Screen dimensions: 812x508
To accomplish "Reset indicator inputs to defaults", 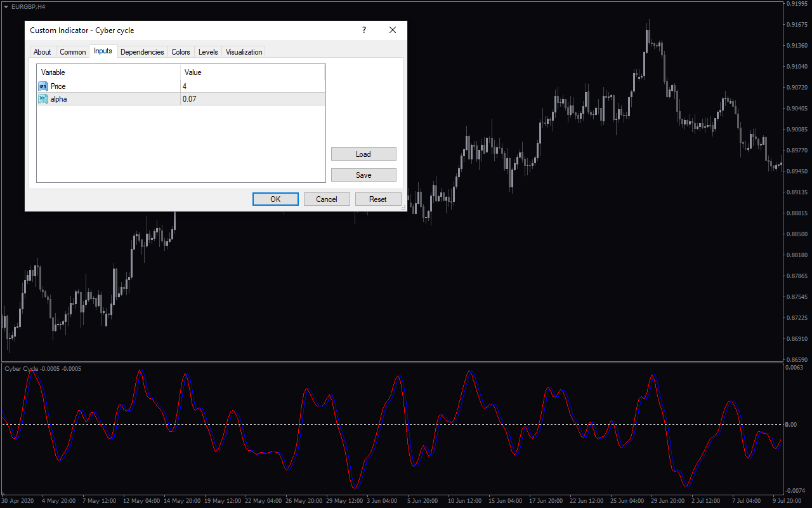I will (x=378, y=199).
